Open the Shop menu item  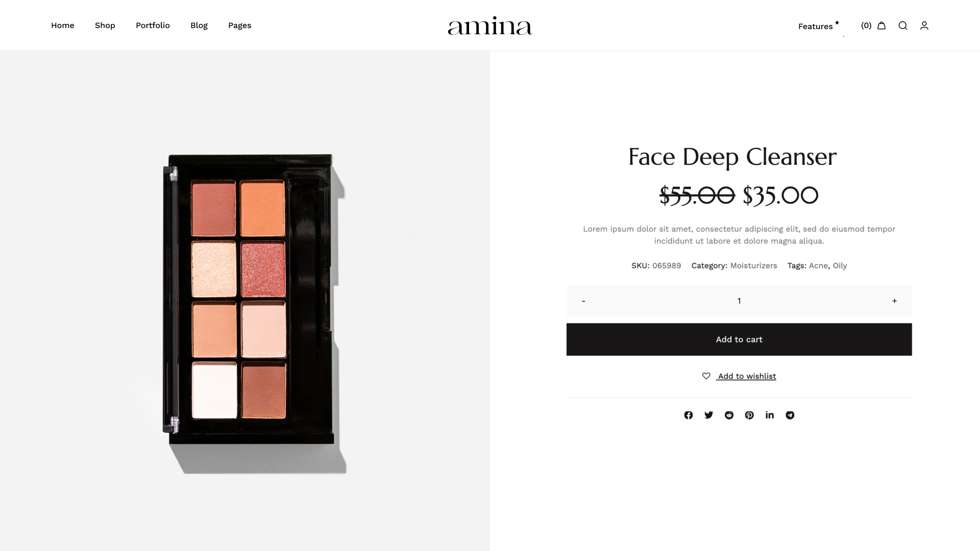[105, 26]
